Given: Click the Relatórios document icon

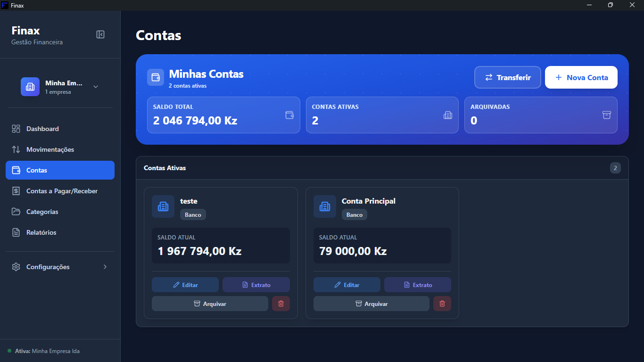Looking at the screenshot, I should tap(16, 232).
